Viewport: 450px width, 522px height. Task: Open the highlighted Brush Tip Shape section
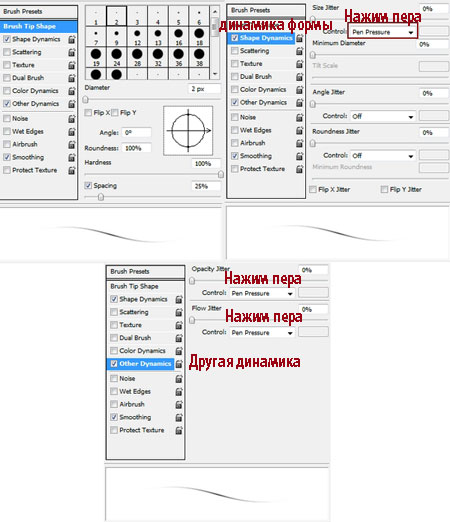click(39, 26)
